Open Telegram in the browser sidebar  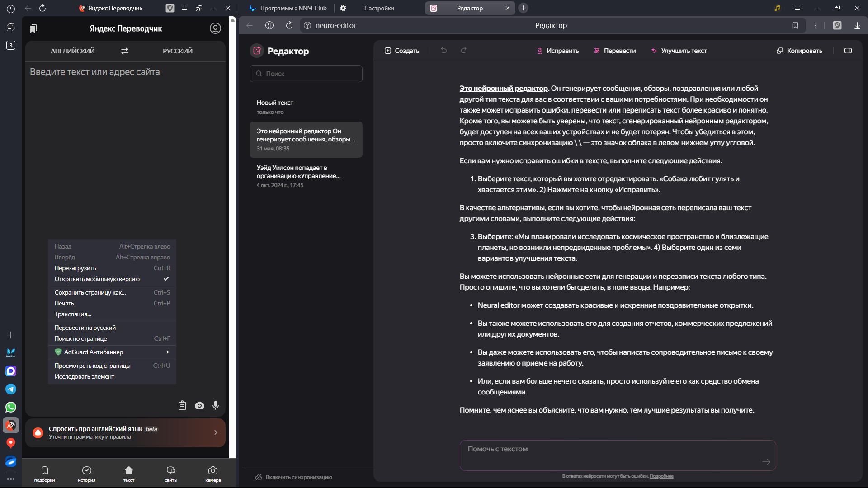(11, 389)
